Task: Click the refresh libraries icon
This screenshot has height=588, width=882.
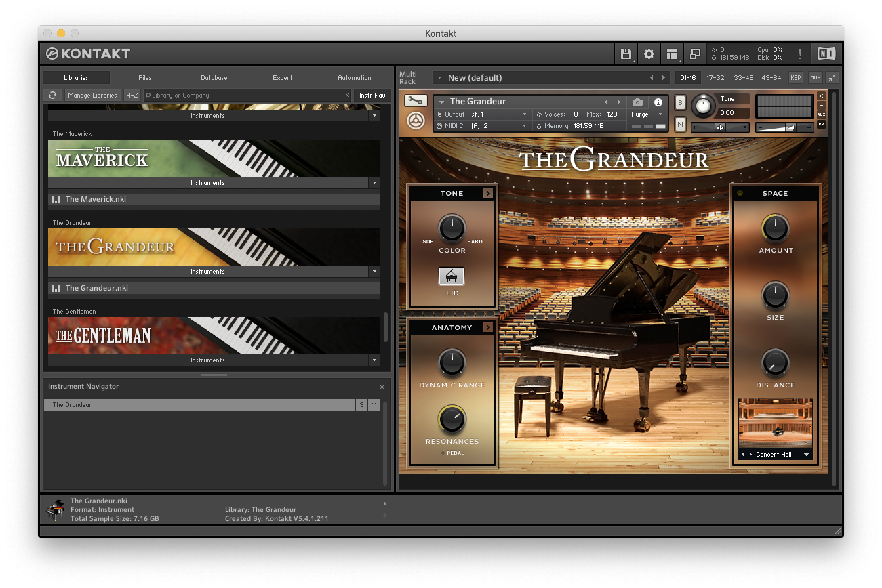Action: tap(53, 95)
